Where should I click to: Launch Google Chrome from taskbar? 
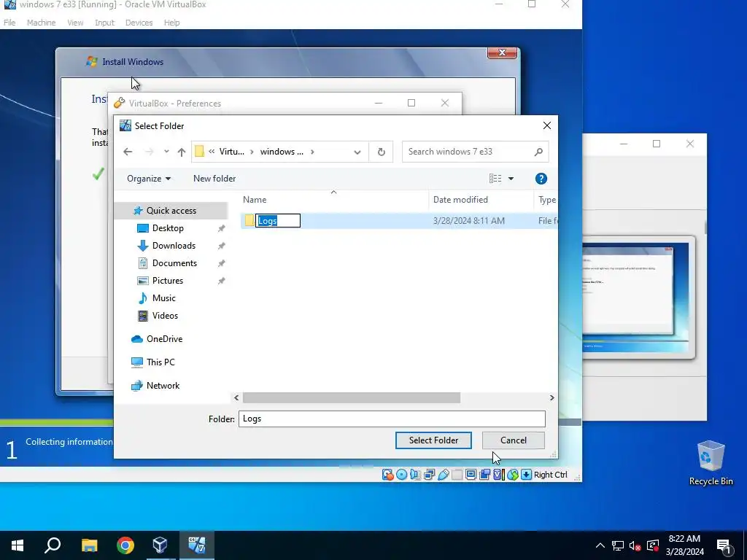(x=125, y=545)
